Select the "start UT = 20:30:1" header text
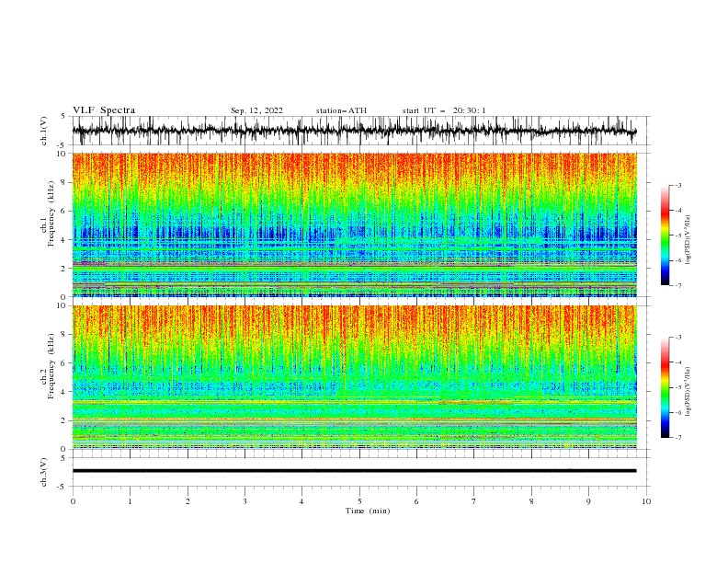728x563 pixels. (x=444, y=110)
